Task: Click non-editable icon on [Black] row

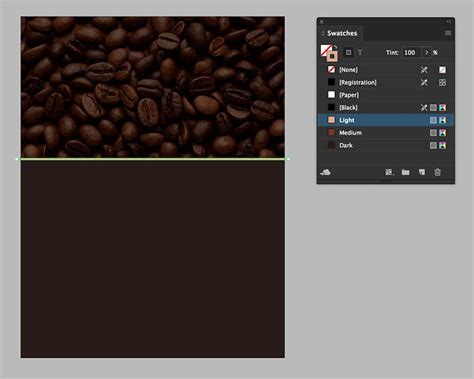Action: pyautogui.click(x=424, y=108)
